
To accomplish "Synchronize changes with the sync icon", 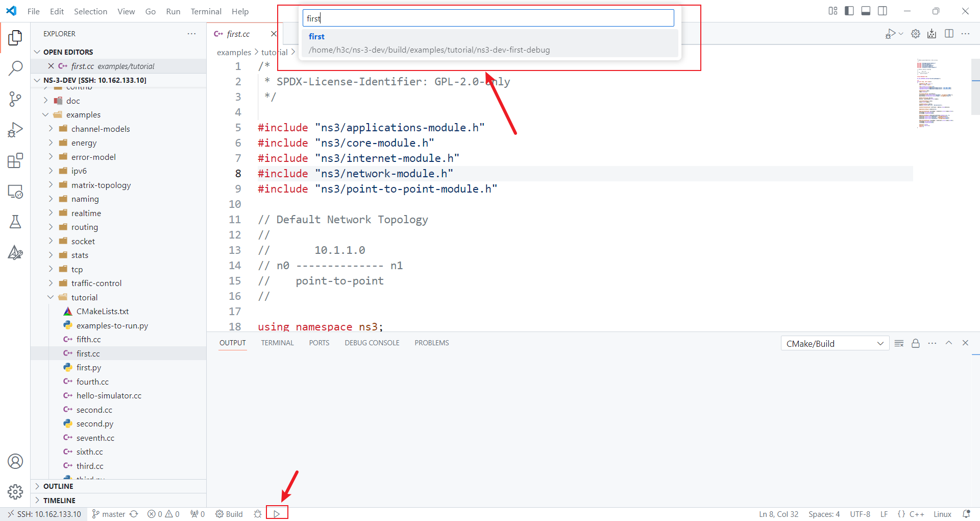I will tap(134, 514).
